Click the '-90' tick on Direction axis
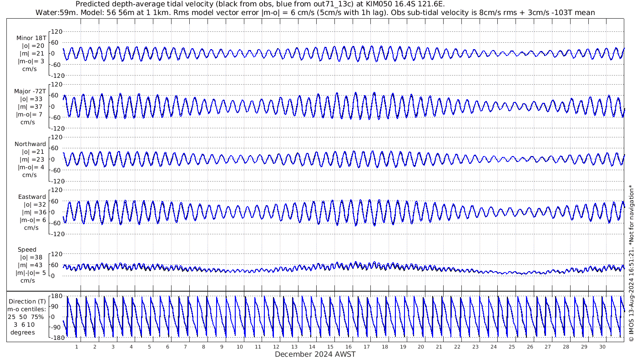This screenshot has height=364, width=637. click(x=56, y=327)
